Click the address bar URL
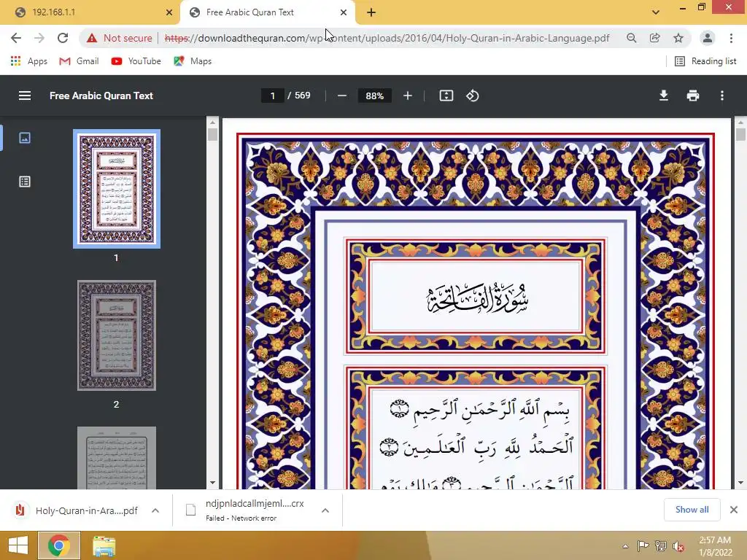This screenshot has width=747, height=560. pos(387,38)
